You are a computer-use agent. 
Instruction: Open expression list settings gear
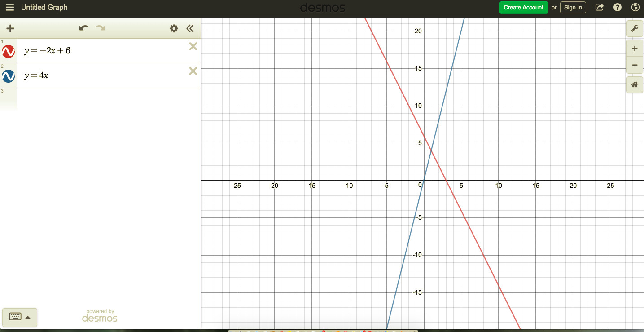coord(174,29)
